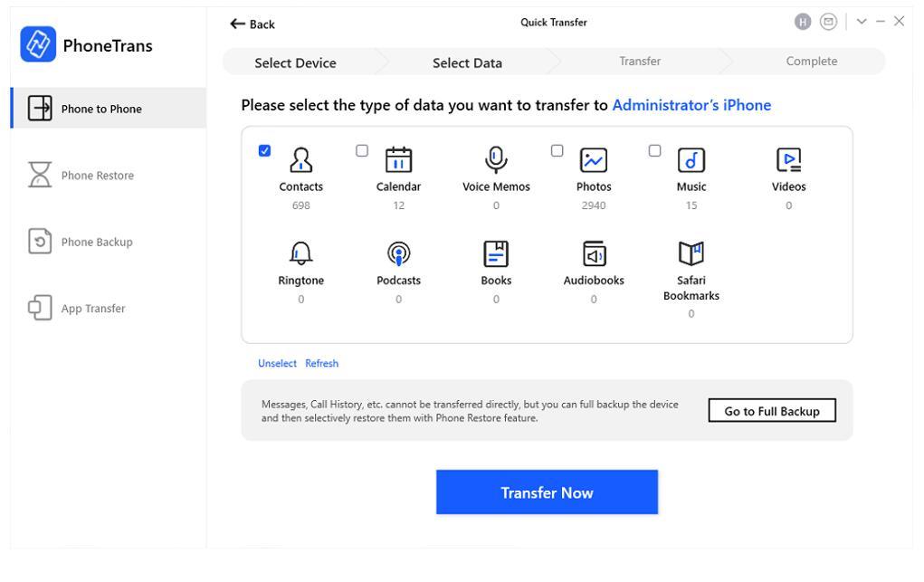Check the Calendar checkbox
924x582 pixels.
point(362,150)
